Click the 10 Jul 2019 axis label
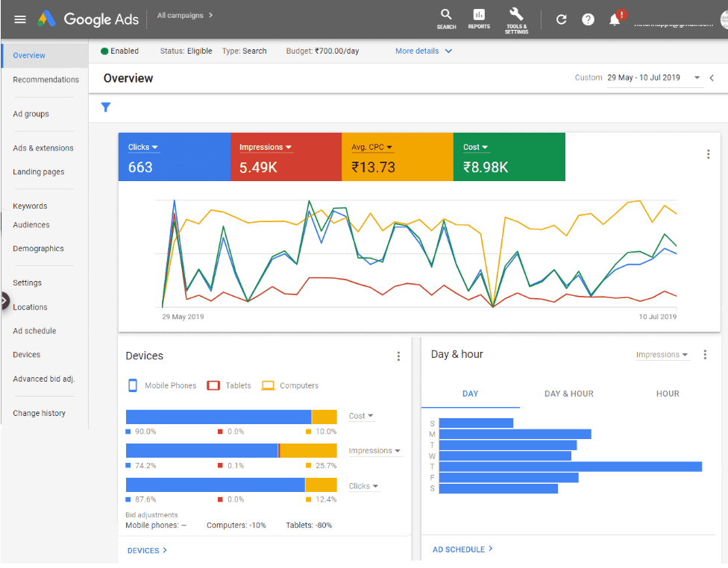This screenshot has height=568, width=728. tap(657, 317)
